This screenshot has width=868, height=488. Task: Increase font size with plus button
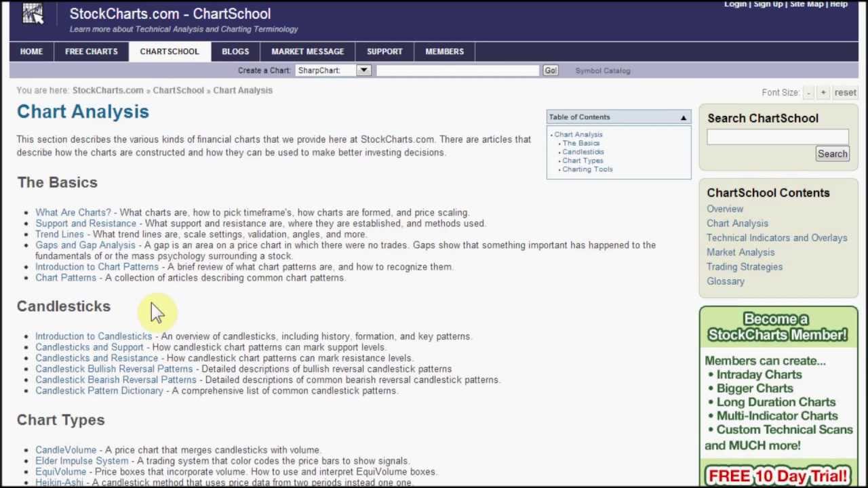[823, 93]
